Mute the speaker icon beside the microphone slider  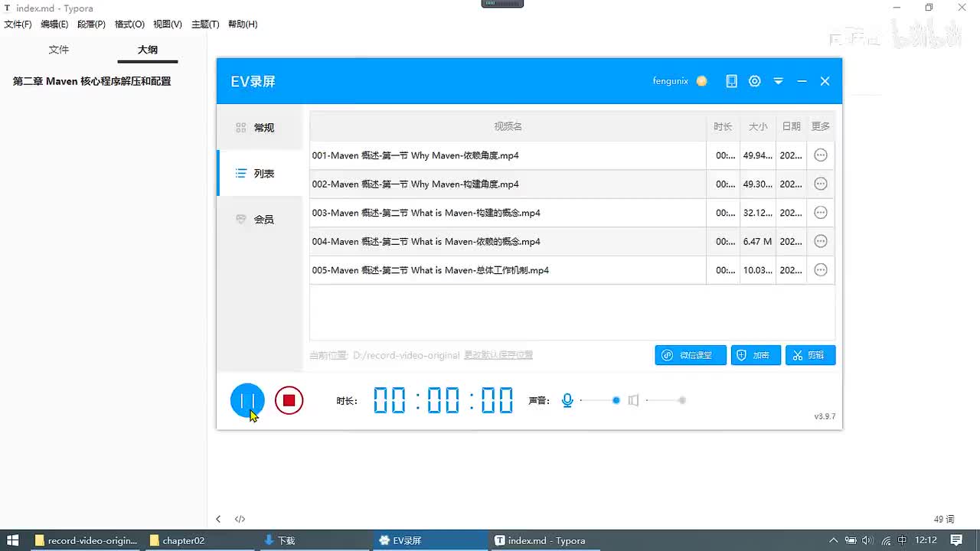633,400
